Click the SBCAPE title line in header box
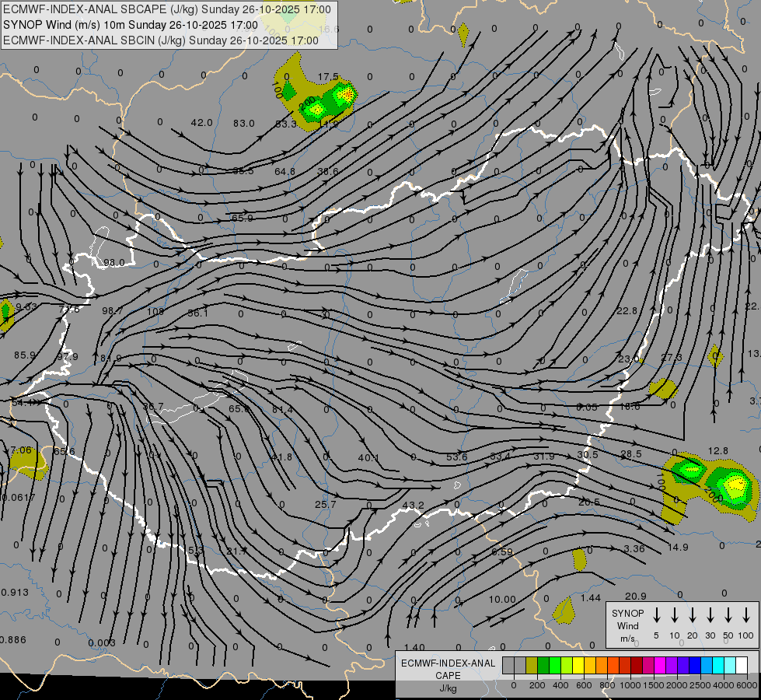The image size is (761, 700). 167,9
